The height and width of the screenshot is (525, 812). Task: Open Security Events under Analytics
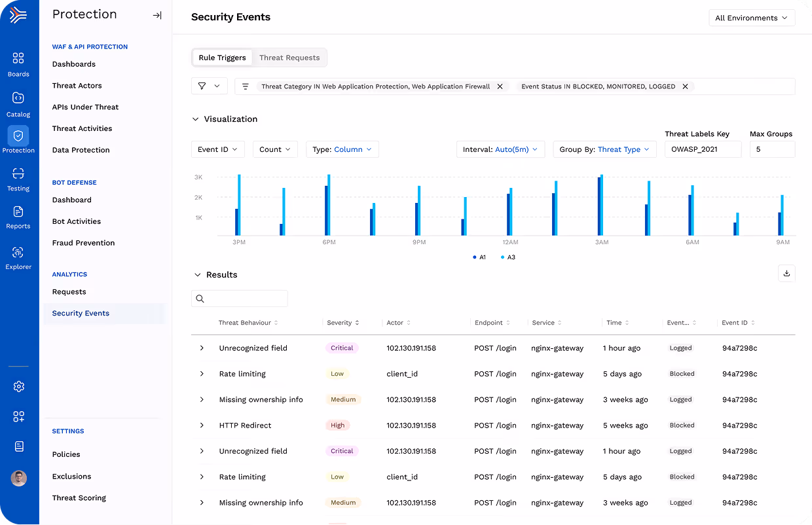click(81, 313)
